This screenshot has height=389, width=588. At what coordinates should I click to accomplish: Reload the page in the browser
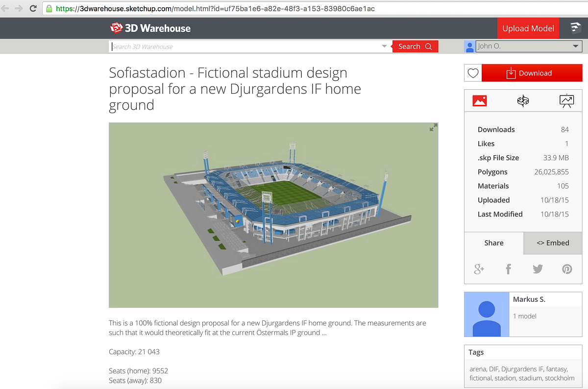(33, 8)
